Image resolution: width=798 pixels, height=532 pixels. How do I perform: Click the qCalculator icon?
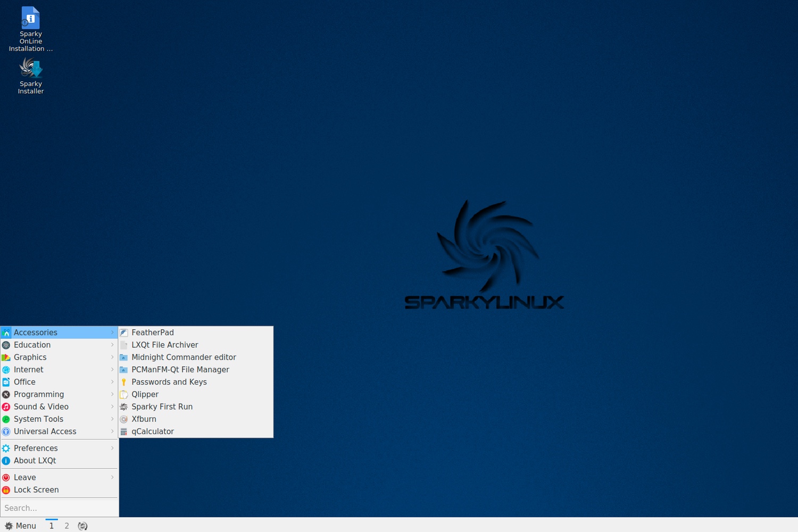click(124, 431)
